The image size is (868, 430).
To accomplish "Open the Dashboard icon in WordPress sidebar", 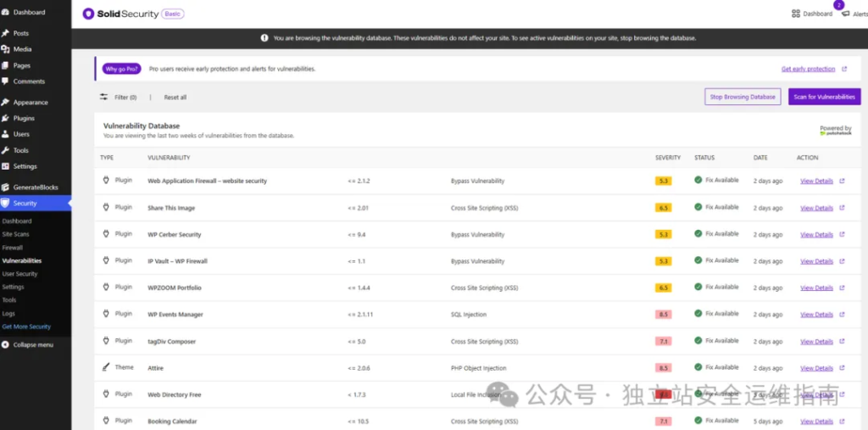I will tap(6, 12).
